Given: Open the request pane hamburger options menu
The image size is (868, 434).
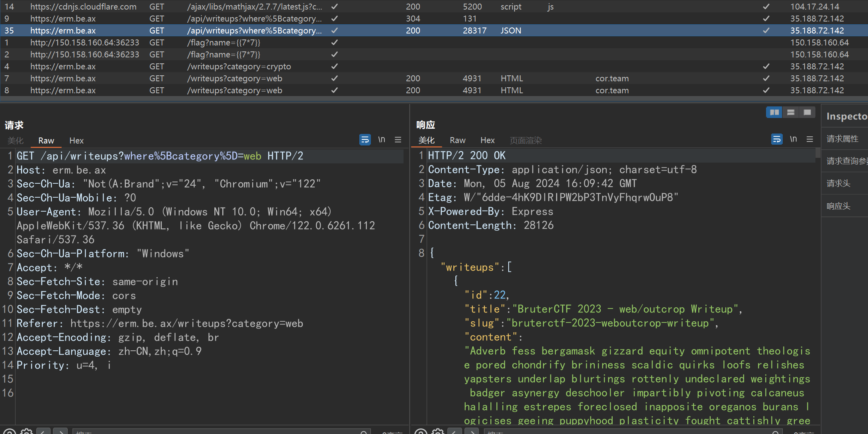Looking at the screenshot, I should point(398,140).
